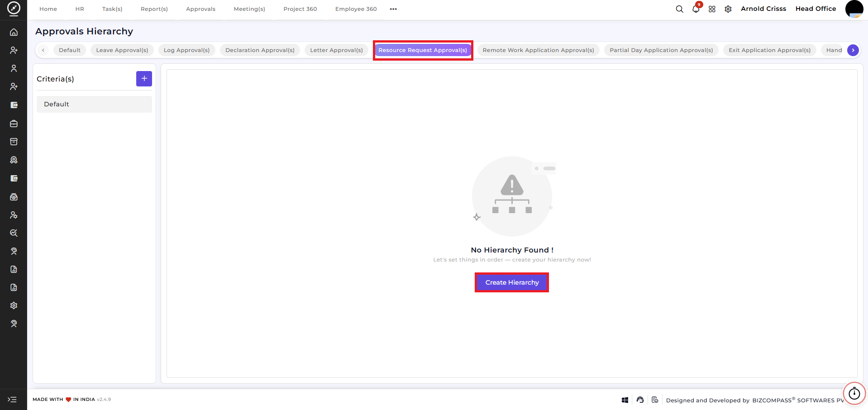Click the Windows logo icon in the footer
Image resolution: width=868 pixels, height=410 pixels.
coord(625,400)
